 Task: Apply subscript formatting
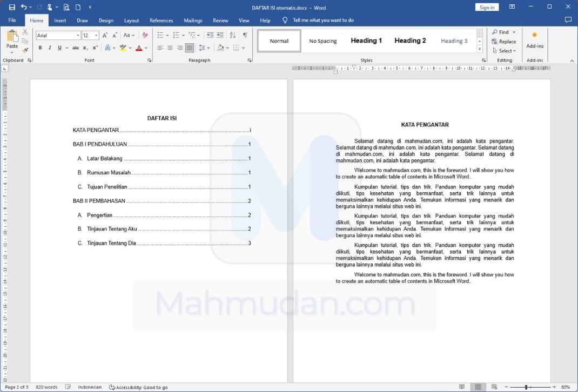(85, 48)
